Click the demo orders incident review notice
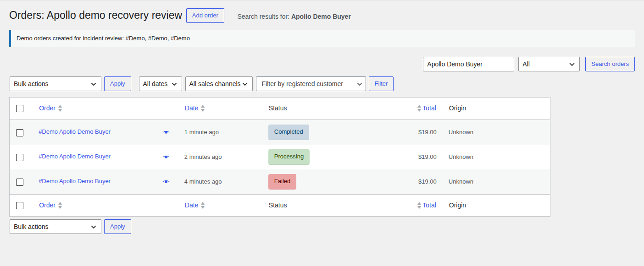The image size is (644, 266). point(322,38)
